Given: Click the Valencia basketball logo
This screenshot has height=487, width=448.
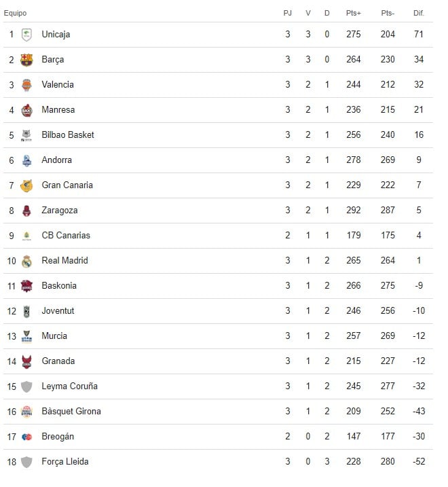Looking at the screenshot, I should 26,85.
